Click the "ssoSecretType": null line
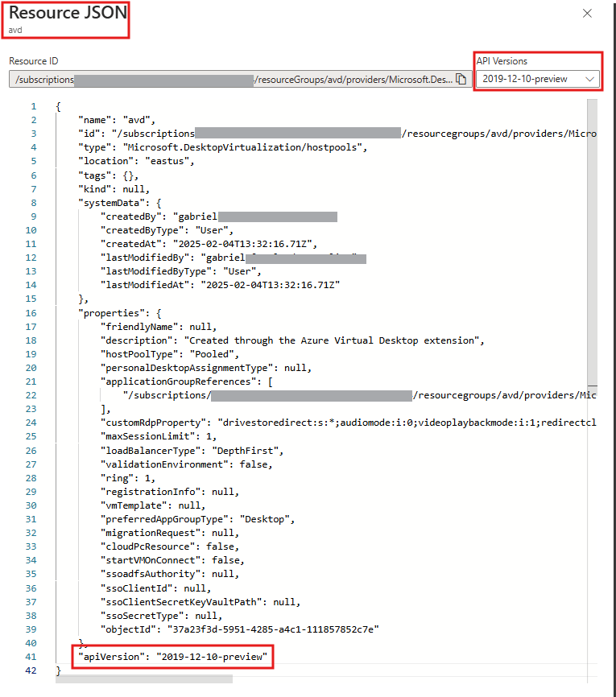 pos(162,616)
